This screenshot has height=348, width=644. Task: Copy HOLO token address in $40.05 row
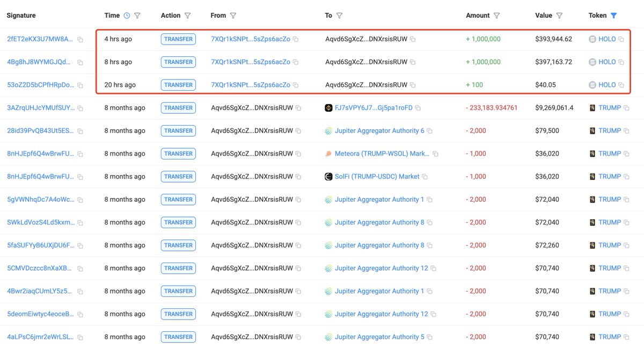pos(621,85)
